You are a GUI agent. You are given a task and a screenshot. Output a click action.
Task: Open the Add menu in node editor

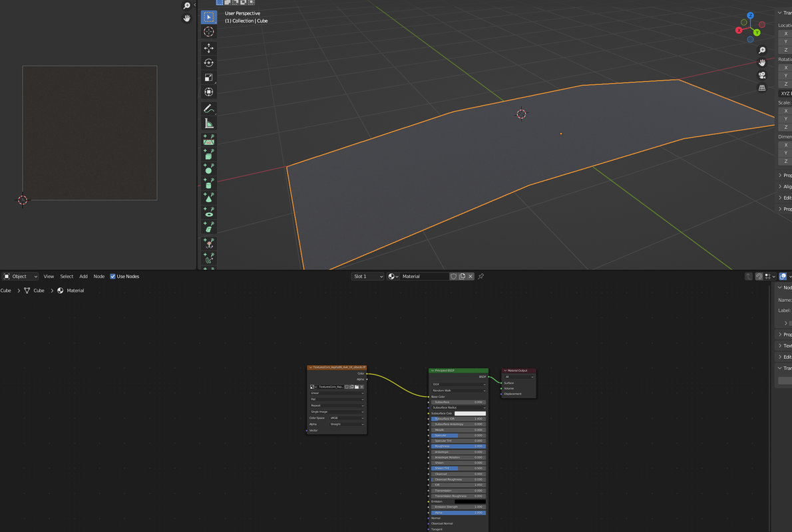(83, 276)
